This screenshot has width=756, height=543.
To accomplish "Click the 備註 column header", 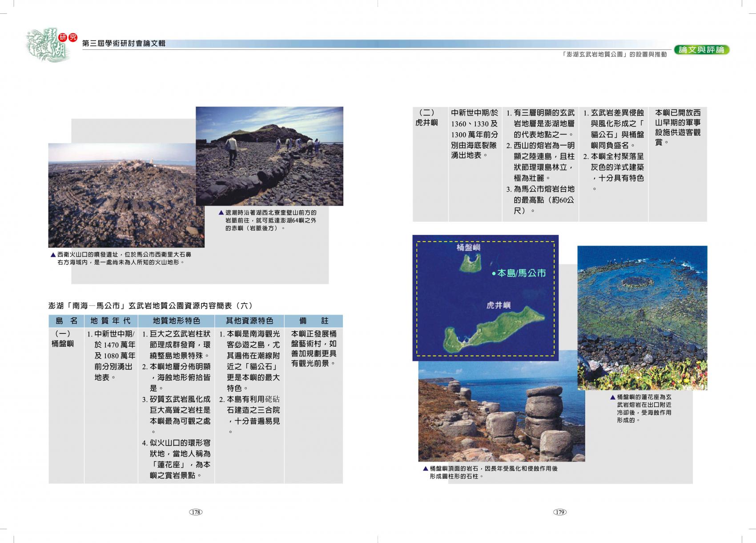I will tap(314, 321).
